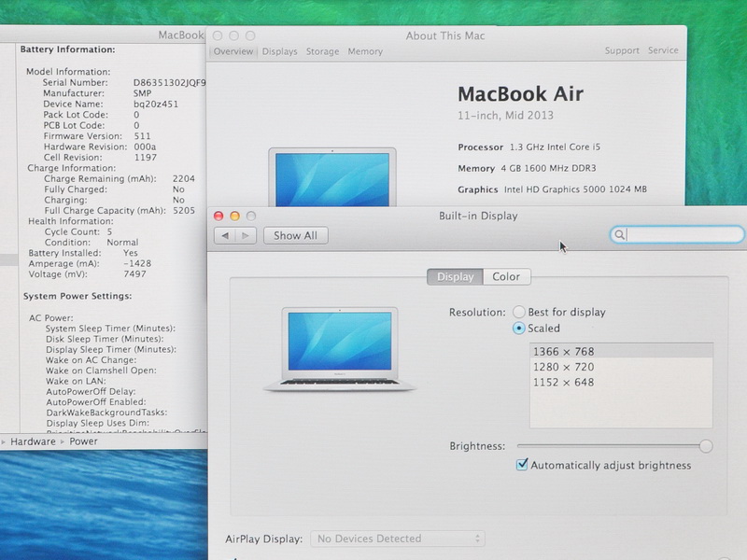Open the Storage tab in About This Mac
Viewport: 747px width, 560px height.
tap(322, 51)
